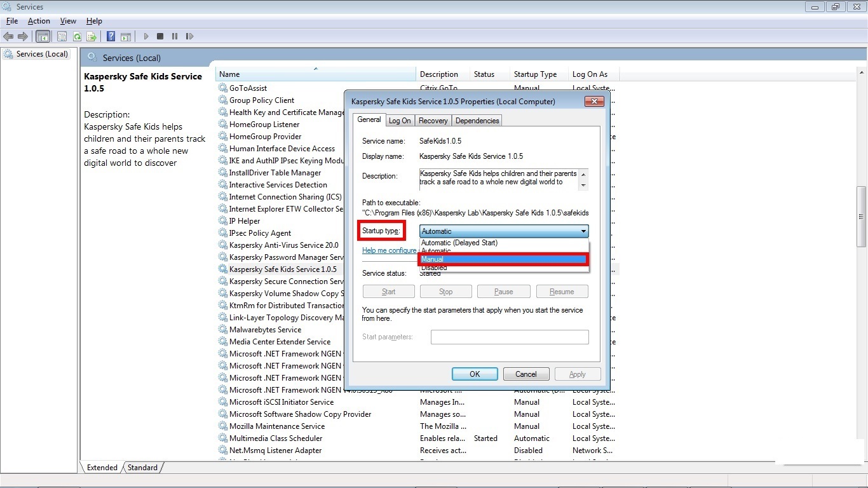This screenshot has height=488, width=868.
Task: Click the gear icon beside HomeGroup Listener
Action: pos(223,125)
